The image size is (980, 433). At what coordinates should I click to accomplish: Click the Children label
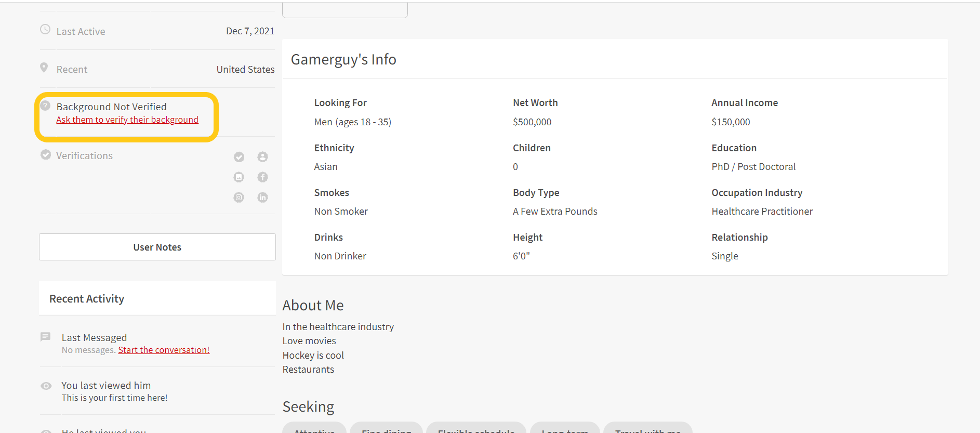(x=532, y=148)
